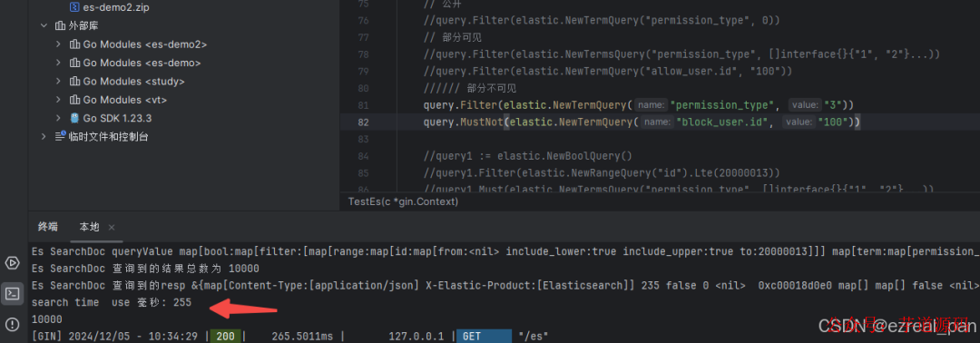This screenshot has width=980, height=343.
Task: Click the Go SDK 1.23.3 gopher icon
Action: point(75,118)
